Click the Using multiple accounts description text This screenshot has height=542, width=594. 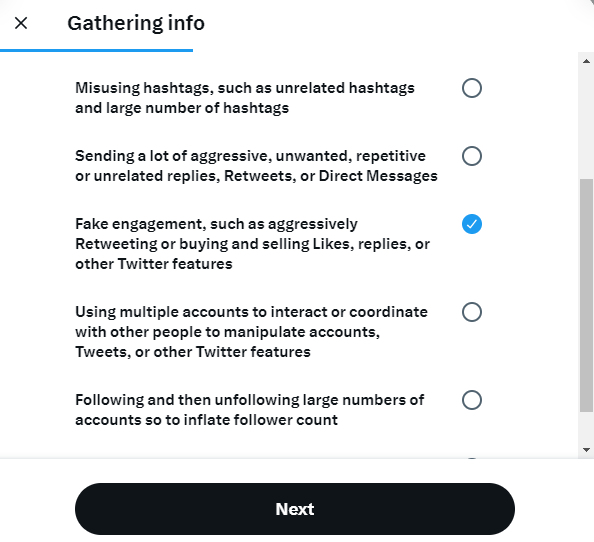click(x=251, y=332)
